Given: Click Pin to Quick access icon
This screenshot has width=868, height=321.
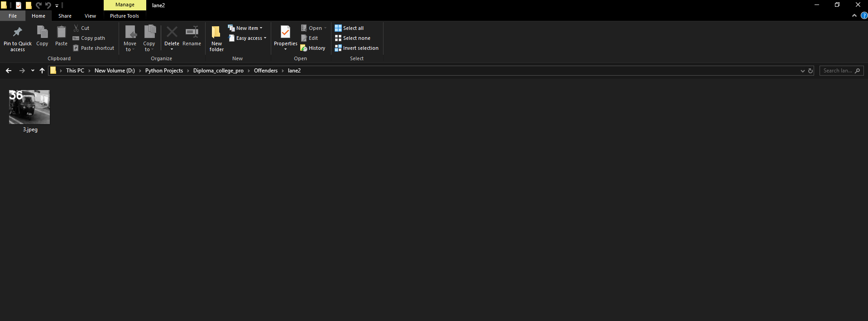Looking at the screenshot, I should coord(18,32).
